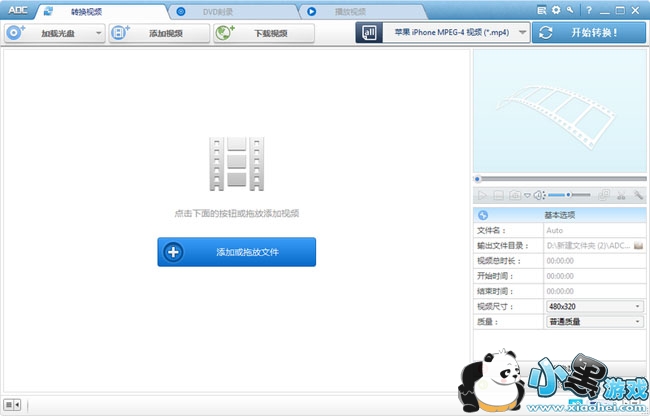Adjust the volume slider

click(x=569, y=195)
